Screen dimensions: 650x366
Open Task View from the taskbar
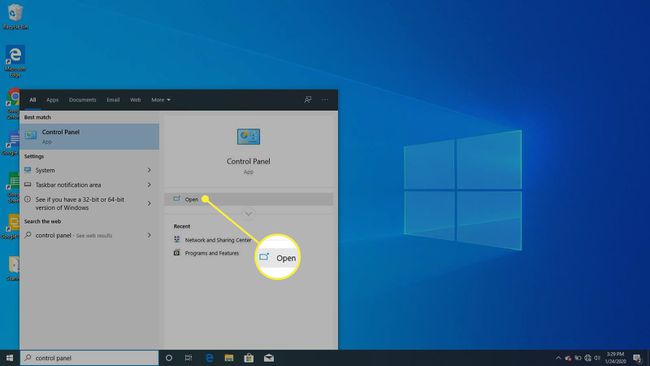point(188,358)
